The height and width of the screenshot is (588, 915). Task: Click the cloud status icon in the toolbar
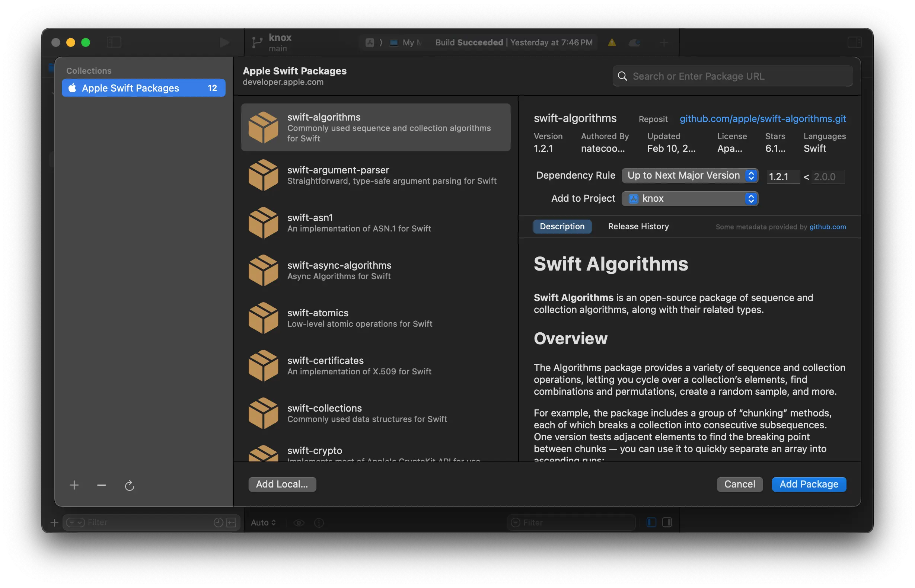tap(634, 42)
